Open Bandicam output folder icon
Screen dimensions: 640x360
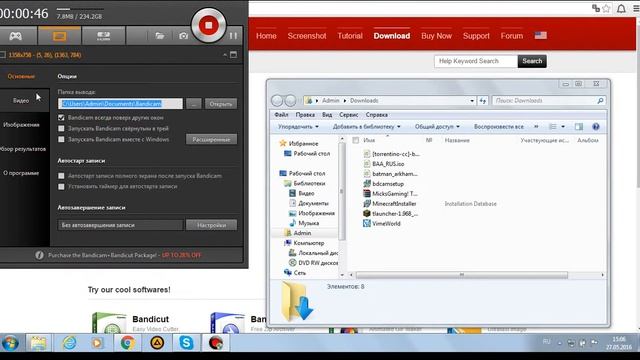point(160,36)
